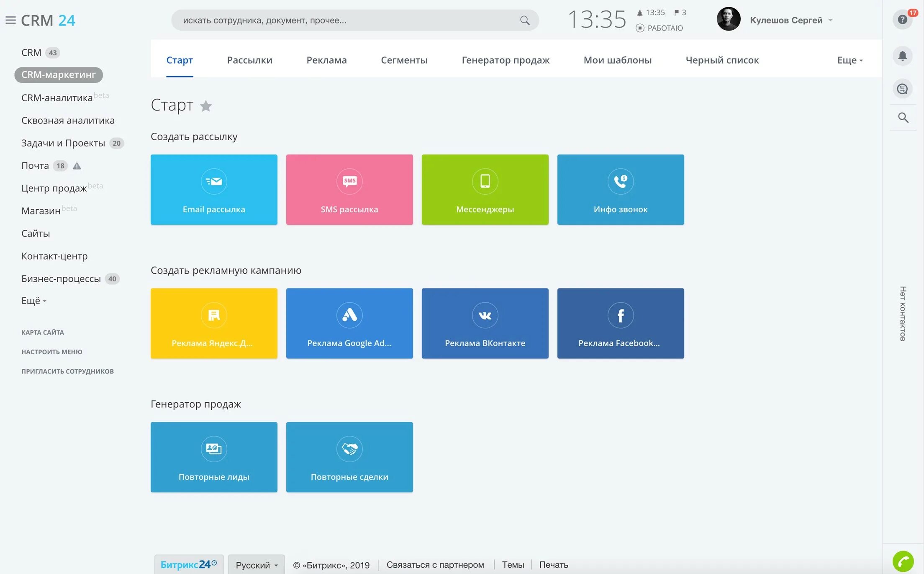Toggle the favorite star next to Старт
Viewport: 924px width, 574px height.
(x=206, y=106)
